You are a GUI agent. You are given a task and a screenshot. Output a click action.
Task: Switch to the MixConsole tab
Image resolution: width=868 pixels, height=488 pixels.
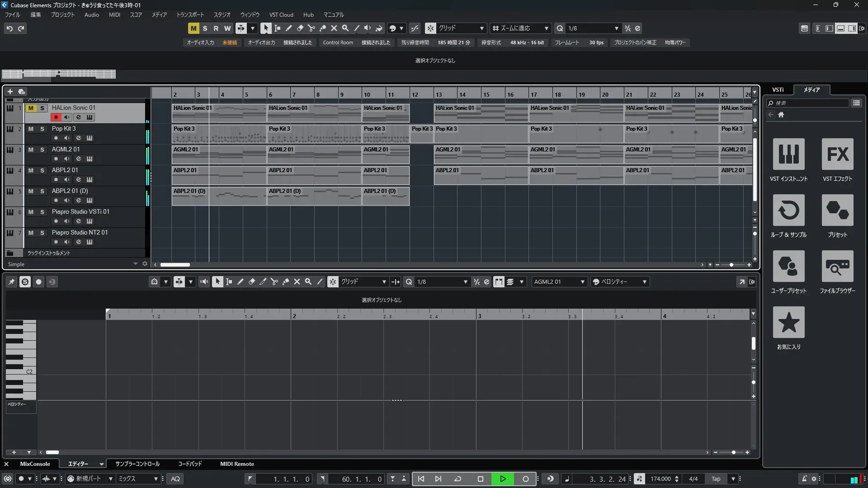[35, 464]
